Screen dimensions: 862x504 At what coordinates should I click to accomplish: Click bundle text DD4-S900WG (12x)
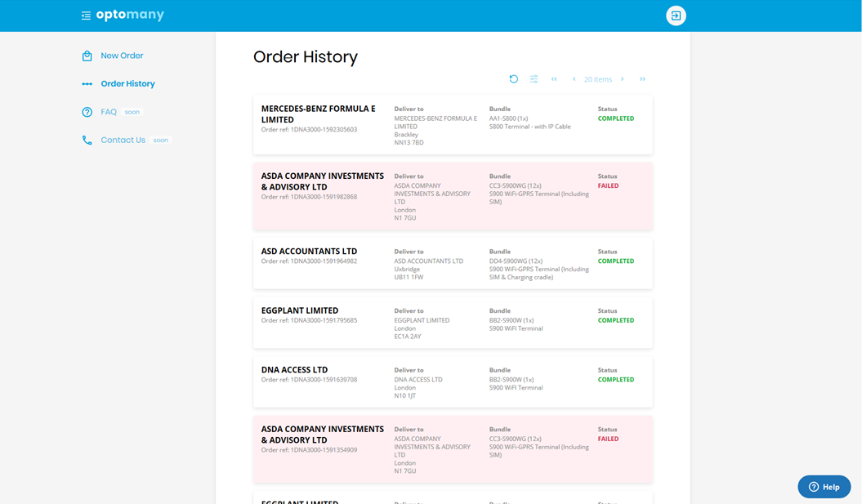516,261
